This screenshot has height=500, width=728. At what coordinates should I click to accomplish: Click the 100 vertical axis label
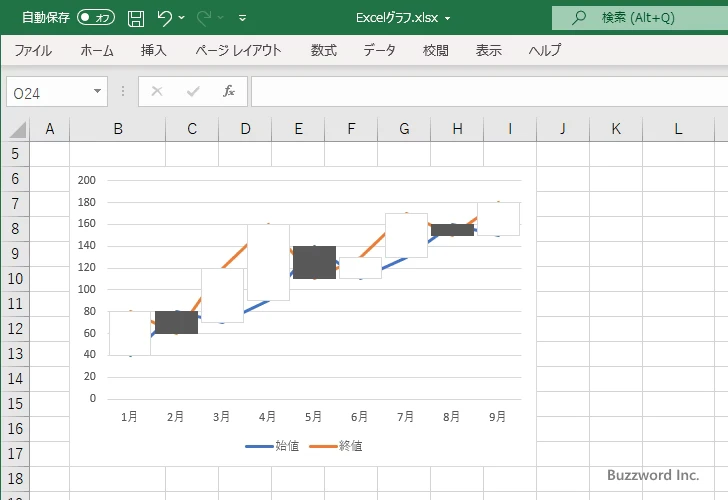(87, 289)
